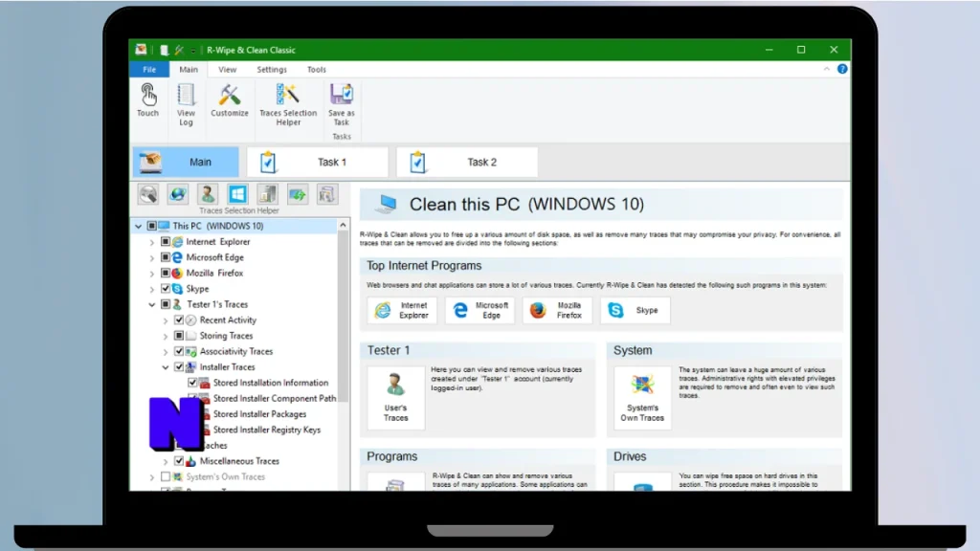980x551 pixels.
Task: Launch Traces Selection Helper in ribbon
Action: coord(288,105)
